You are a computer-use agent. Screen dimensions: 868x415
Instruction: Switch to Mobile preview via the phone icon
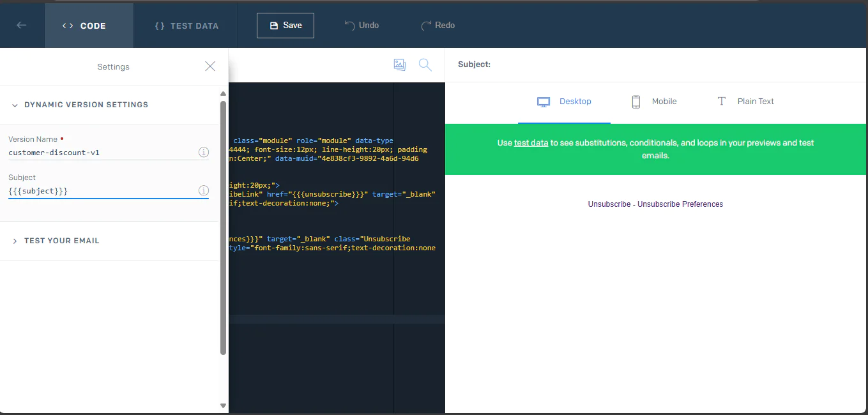(636, 101)
